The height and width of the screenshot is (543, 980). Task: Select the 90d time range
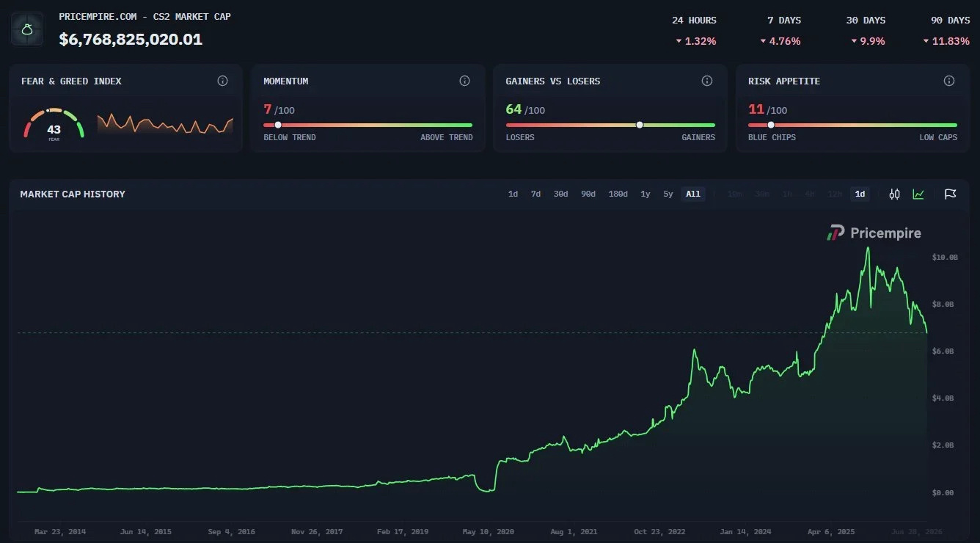[588, 194]
